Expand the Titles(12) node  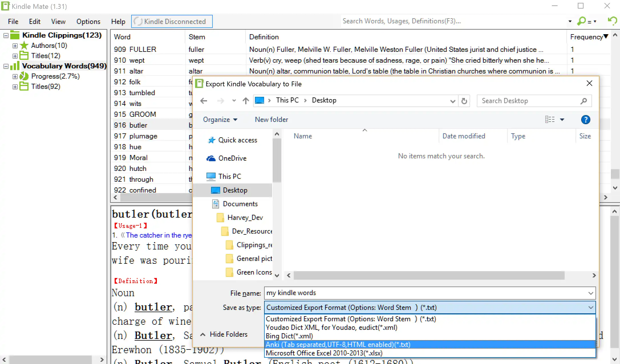tap(15, 56)
